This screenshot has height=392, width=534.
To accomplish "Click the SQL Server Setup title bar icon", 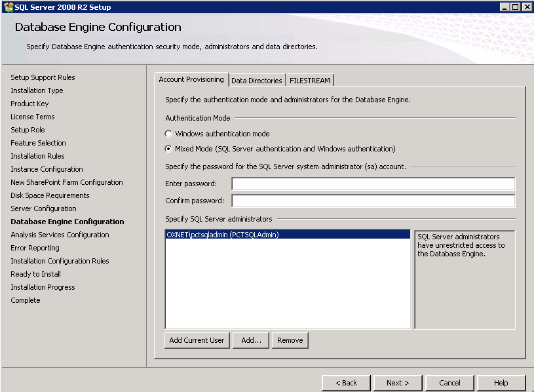I will [x=9, y=7].
